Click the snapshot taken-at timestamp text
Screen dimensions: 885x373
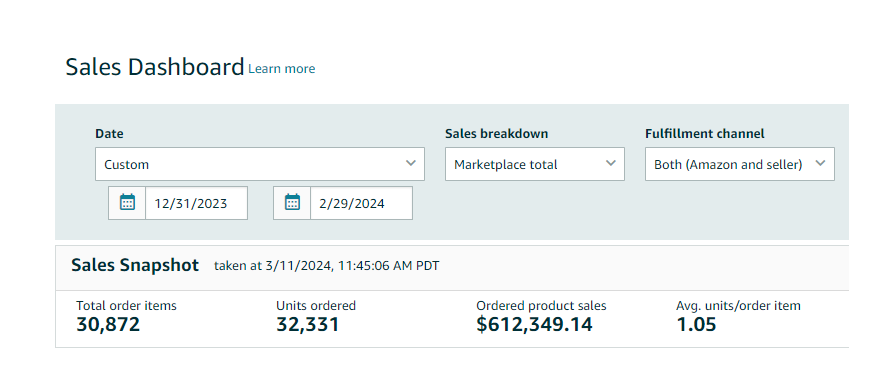[327, 266]
